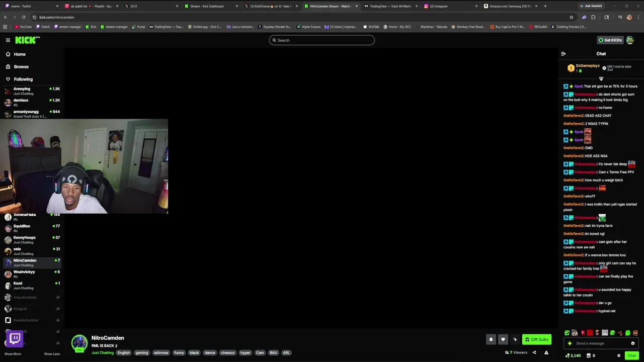Open Woahvickyy channel in sidebar
The width and height of the screenshot is (644, 362).
[32, 274]
